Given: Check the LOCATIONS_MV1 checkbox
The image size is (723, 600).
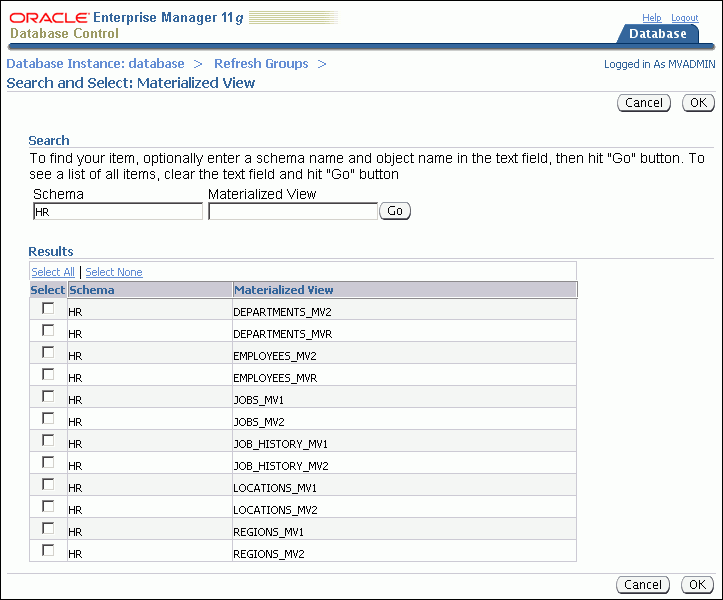Looking at the screenshot, I should tap(48, 484).
